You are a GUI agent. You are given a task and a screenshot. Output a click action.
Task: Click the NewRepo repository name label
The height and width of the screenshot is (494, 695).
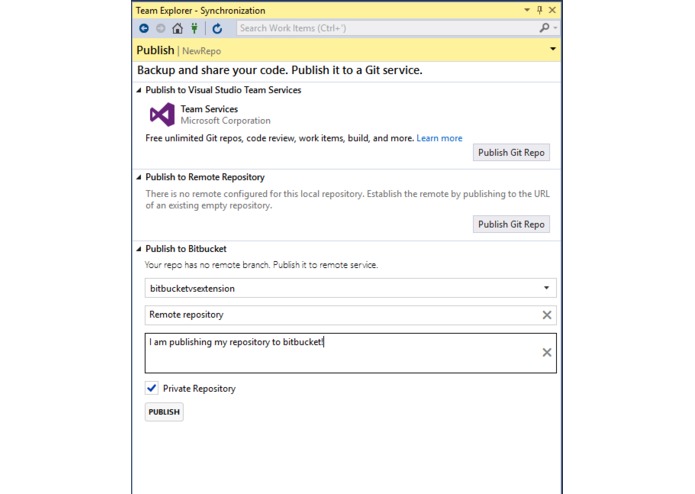pos(202,51)
